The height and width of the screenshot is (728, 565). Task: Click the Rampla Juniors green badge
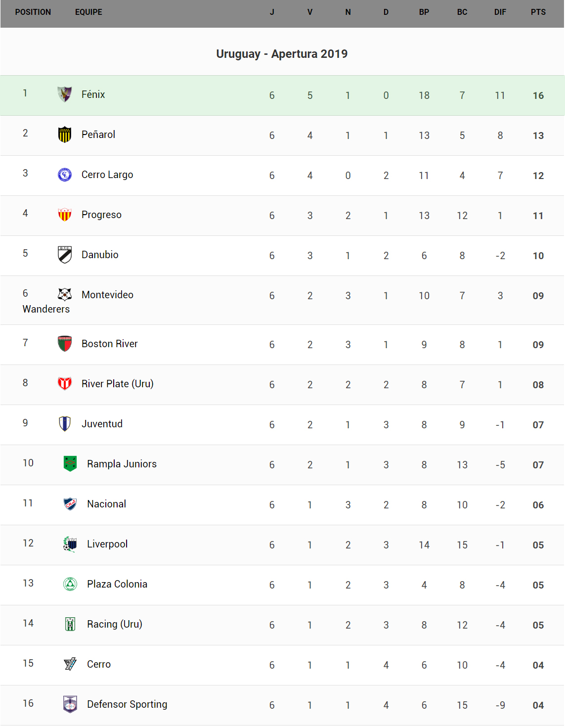point(70,463)
